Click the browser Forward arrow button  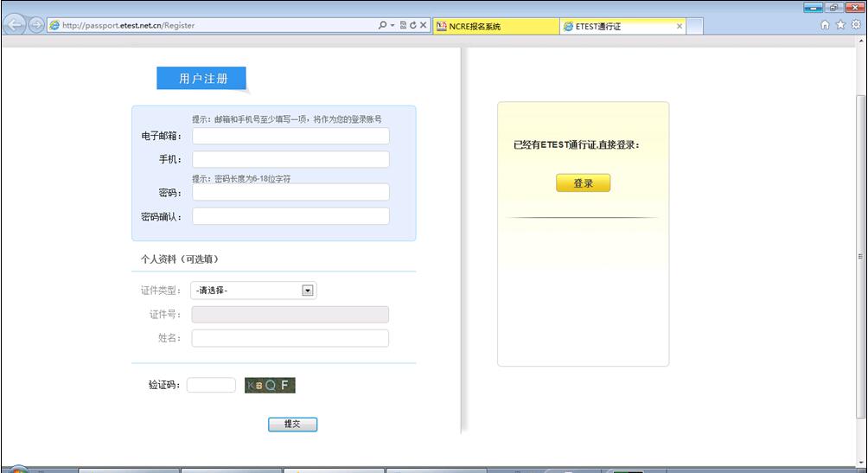point(36,25)
